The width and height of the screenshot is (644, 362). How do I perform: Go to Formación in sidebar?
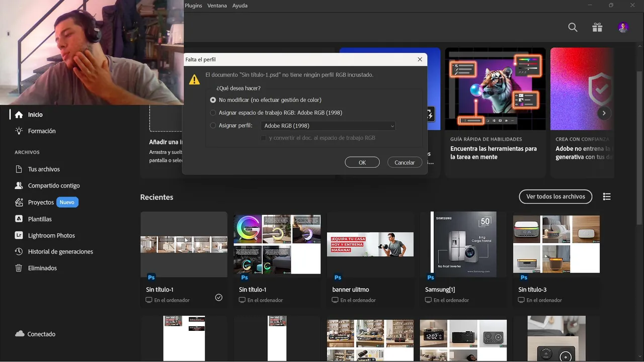click(x=42, y=131)
